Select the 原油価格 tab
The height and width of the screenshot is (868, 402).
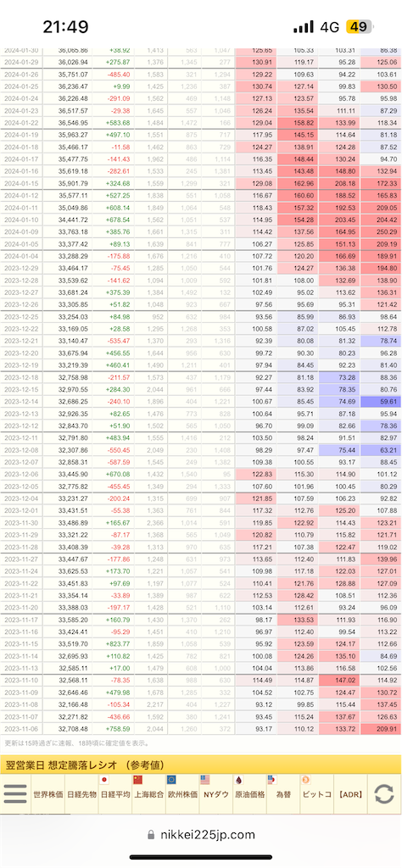pyautogui.click(x=249, y=794)
